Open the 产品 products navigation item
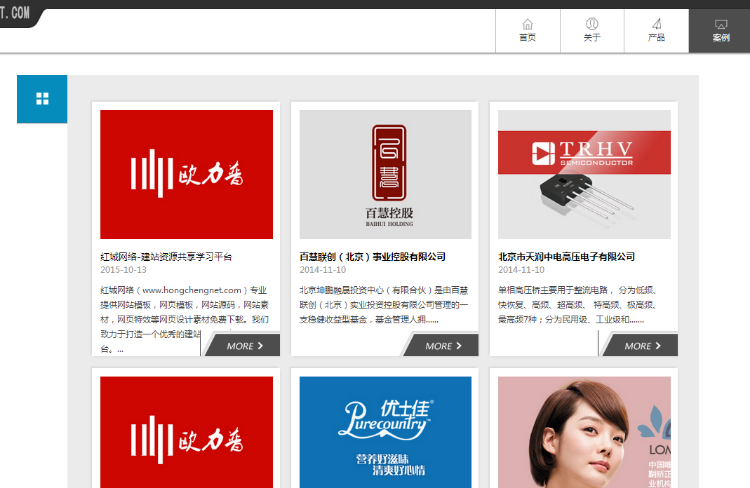This screenshot has width=750, height=488. pos(657,31)
